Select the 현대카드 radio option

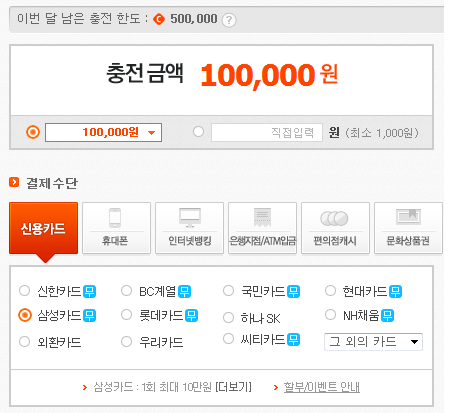(330, 291)
